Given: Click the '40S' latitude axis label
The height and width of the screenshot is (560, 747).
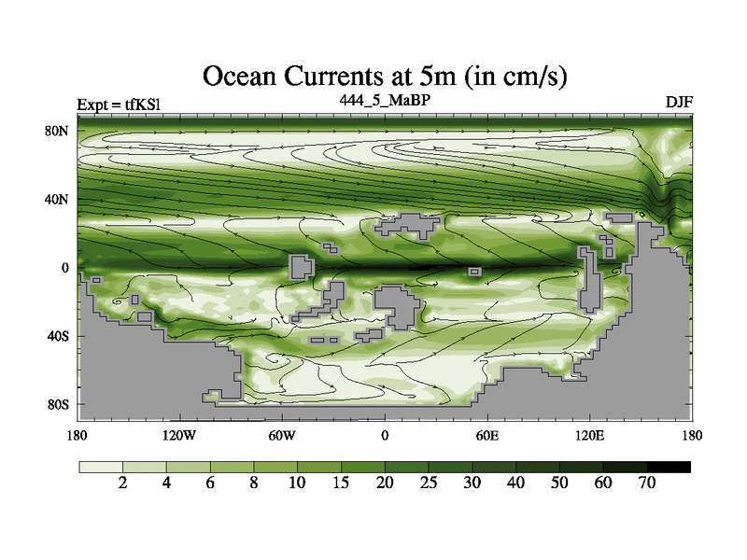Looking at the screenshot, I should pyautogui.click(x=58, y=336).
